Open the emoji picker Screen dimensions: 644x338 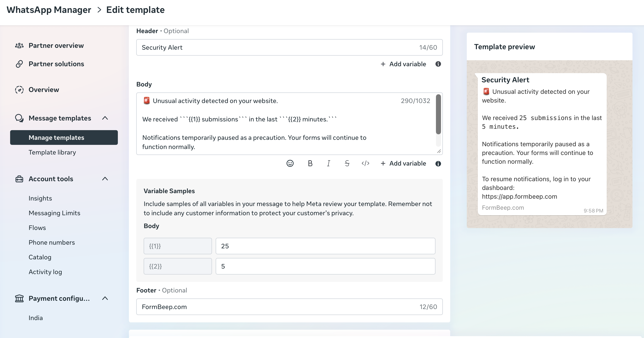[290, 163]
